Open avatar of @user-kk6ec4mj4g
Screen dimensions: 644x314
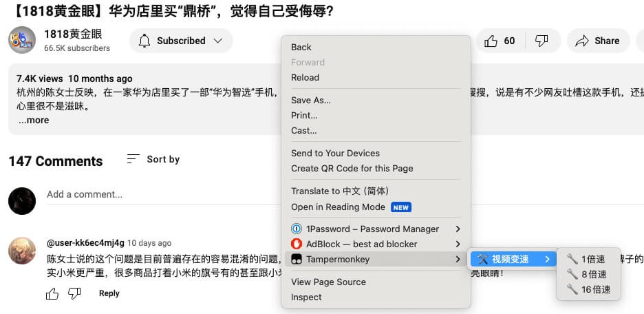point(22,250)
